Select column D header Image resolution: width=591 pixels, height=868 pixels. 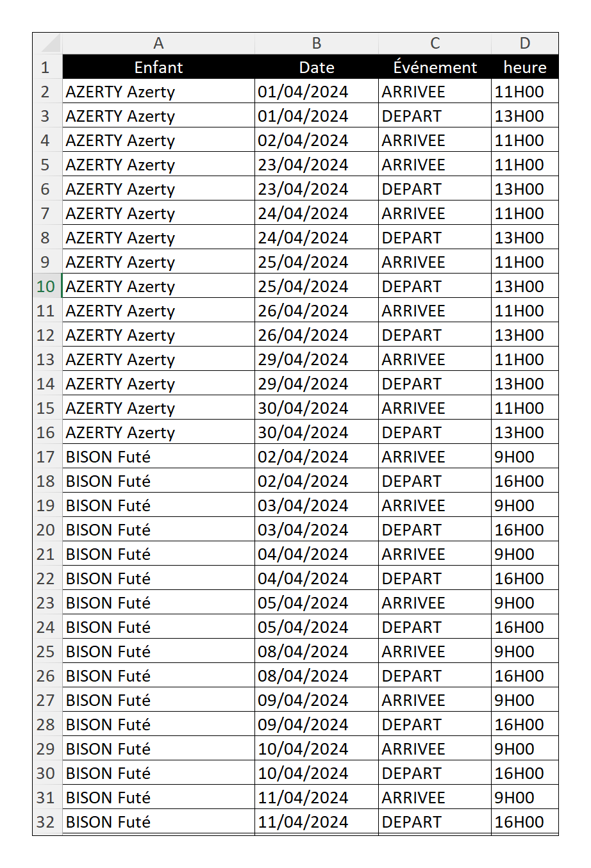(525, 44)
